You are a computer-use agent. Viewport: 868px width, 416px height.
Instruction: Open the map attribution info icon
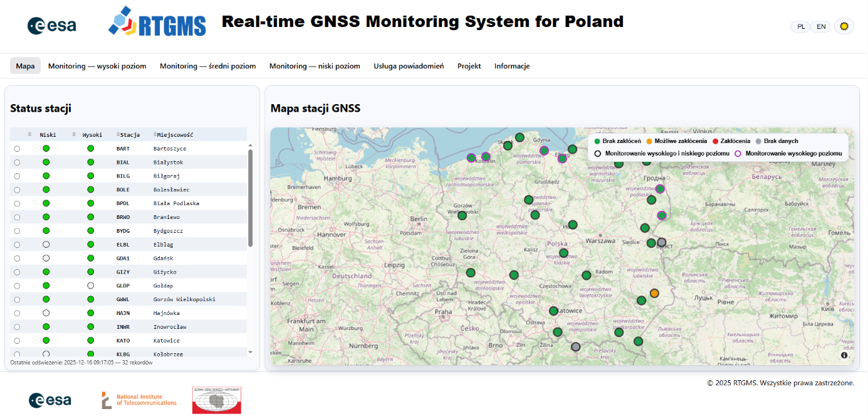tap(844, 355)
